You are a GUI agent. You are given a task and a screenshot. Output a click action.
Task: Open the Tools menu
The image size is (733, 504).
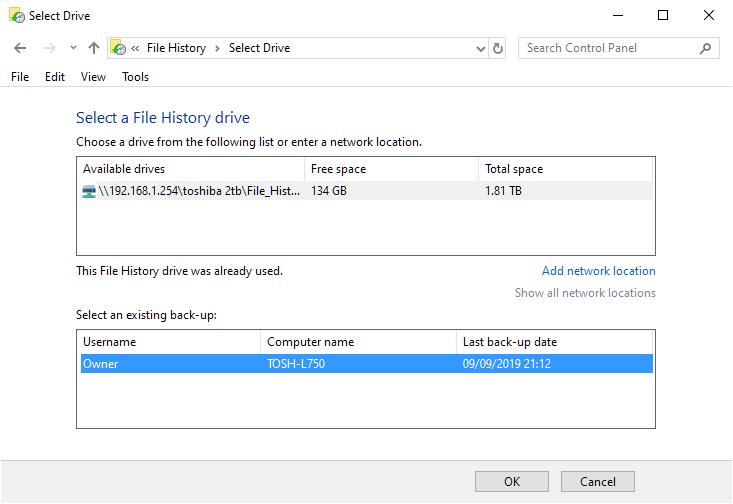click(136, 77)
